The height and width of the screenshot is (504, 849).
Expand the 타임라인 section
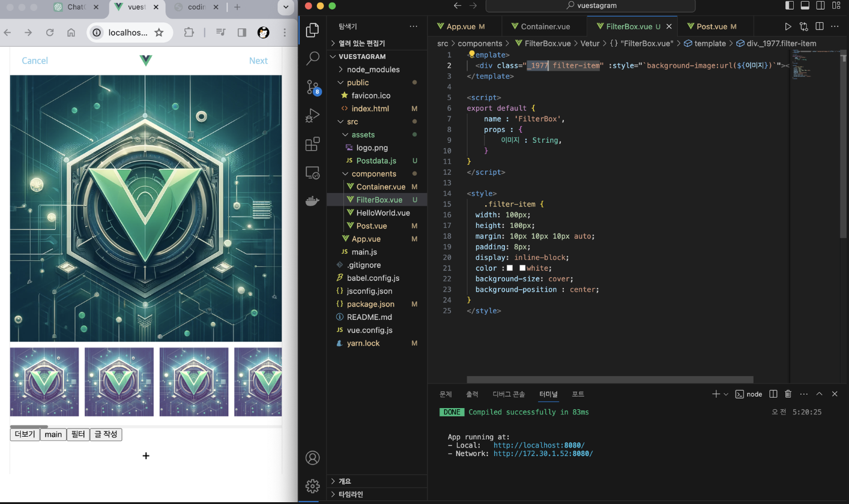(x=376, y=494)
